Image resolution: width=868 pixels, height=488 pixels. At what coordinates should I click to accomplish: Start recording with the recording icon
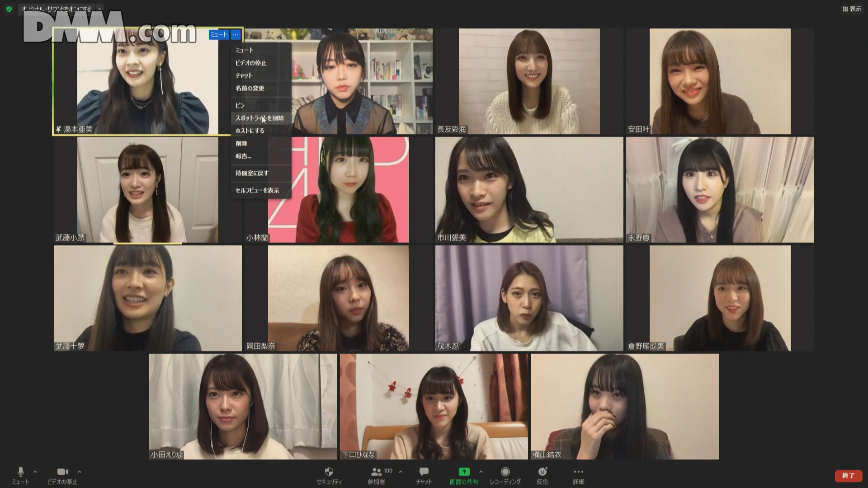point(505,472)
